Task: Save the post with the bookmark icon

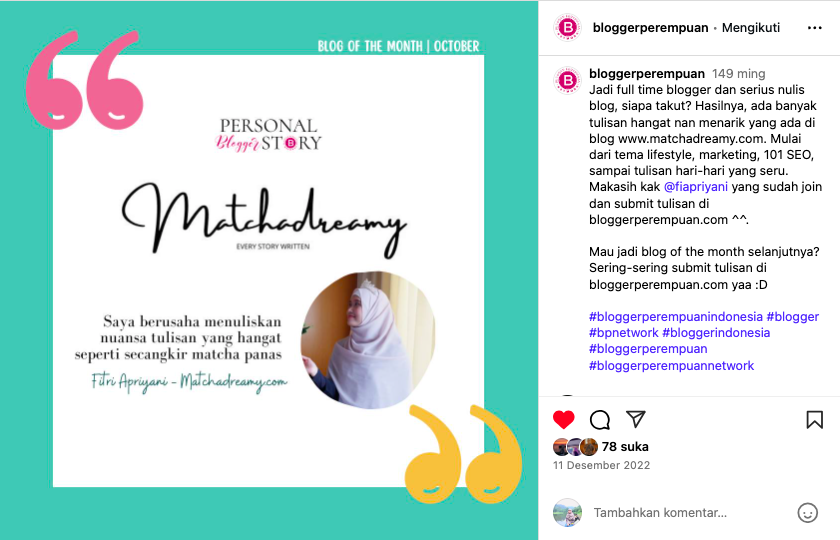Action: pos(814,419)
